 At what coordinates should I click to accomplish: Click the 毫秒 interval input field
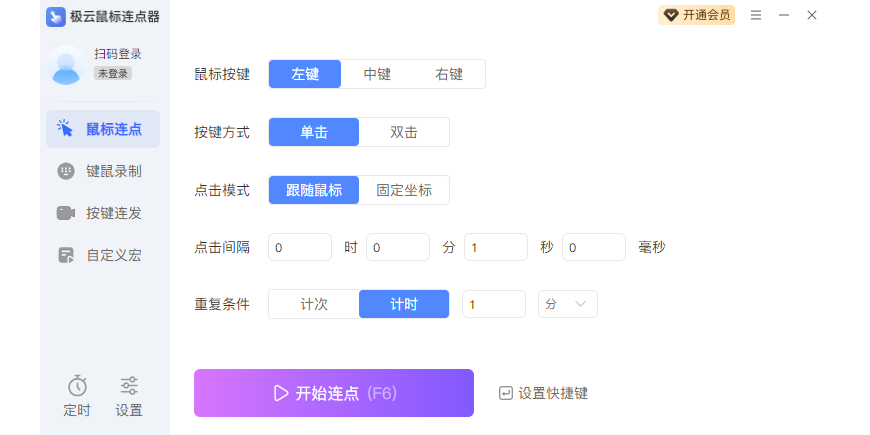click(594, 247)
